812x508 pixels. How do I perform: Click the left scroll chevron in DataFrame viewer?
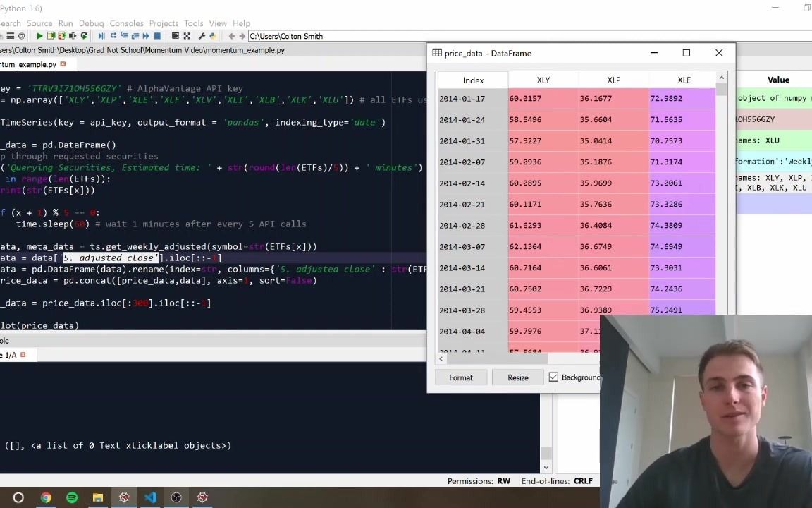click(x=441, y=358)
